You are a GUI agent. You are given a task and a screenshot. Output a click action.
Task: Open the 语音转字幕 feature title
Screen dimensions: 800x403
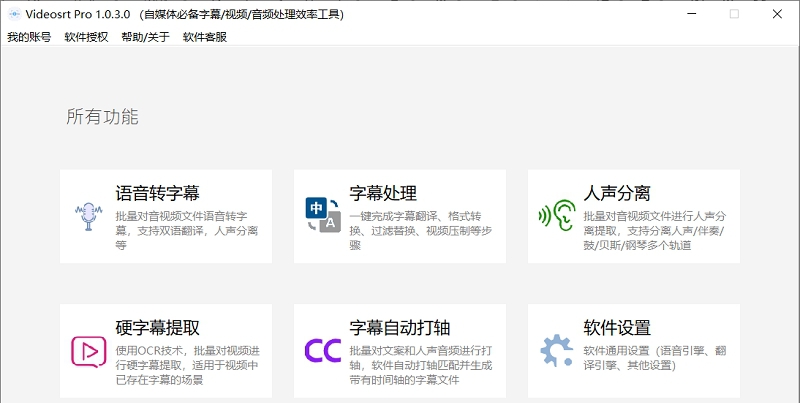click(x=158, y=193)
